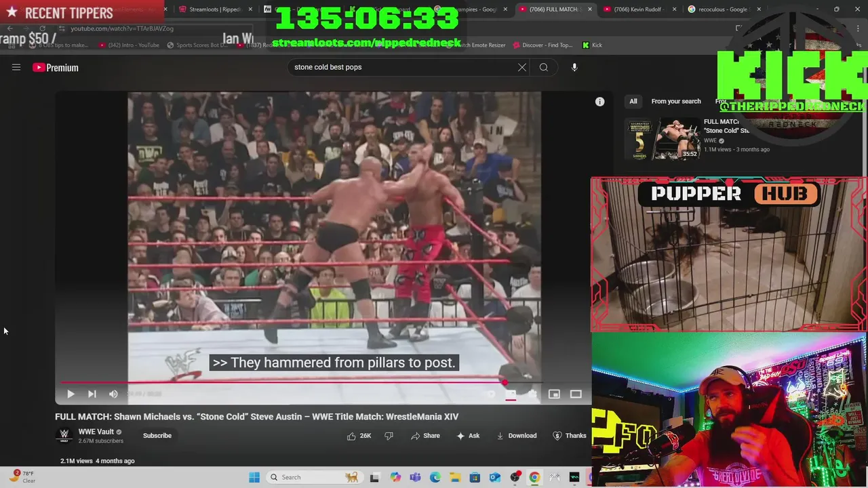Image resolution: width=868 pixels, height=488 pixels.
Task: Open the weather widget showing 78°F
Action: coord(23,477)
